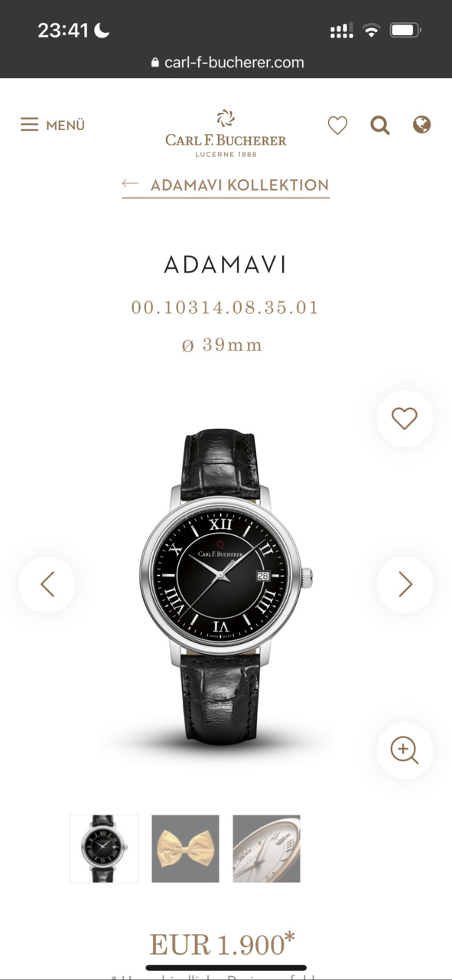
Task: Tap the padlock icon in address bar
Action: pyautogui.click(x=155, y=63)
